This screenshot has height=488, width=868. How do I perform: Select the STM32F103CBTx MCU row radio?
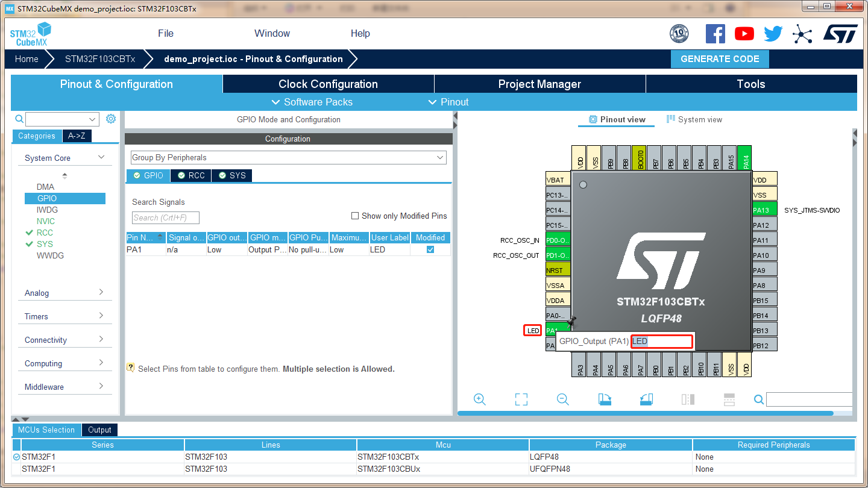(16, 457)
